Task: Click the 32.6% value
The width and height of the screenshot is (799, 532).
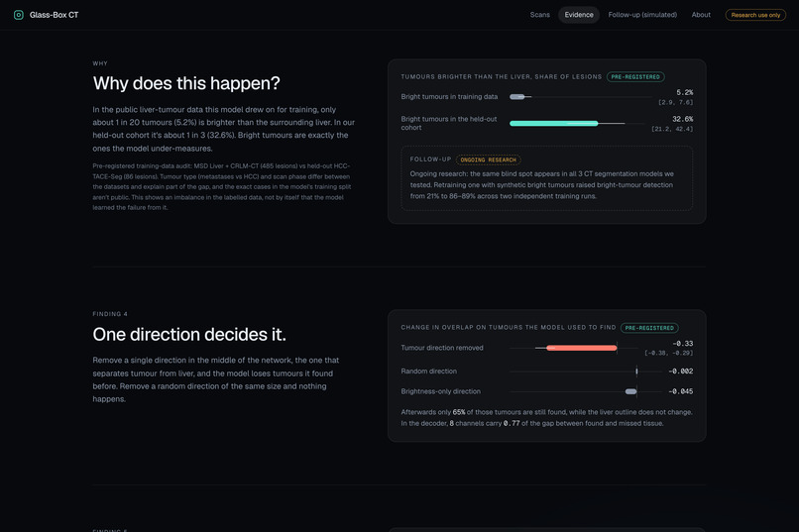Action: (x=682, y=119)
